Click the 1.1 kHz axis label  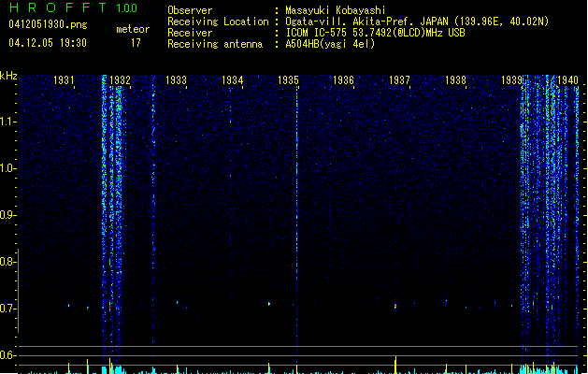coord(7,122)
